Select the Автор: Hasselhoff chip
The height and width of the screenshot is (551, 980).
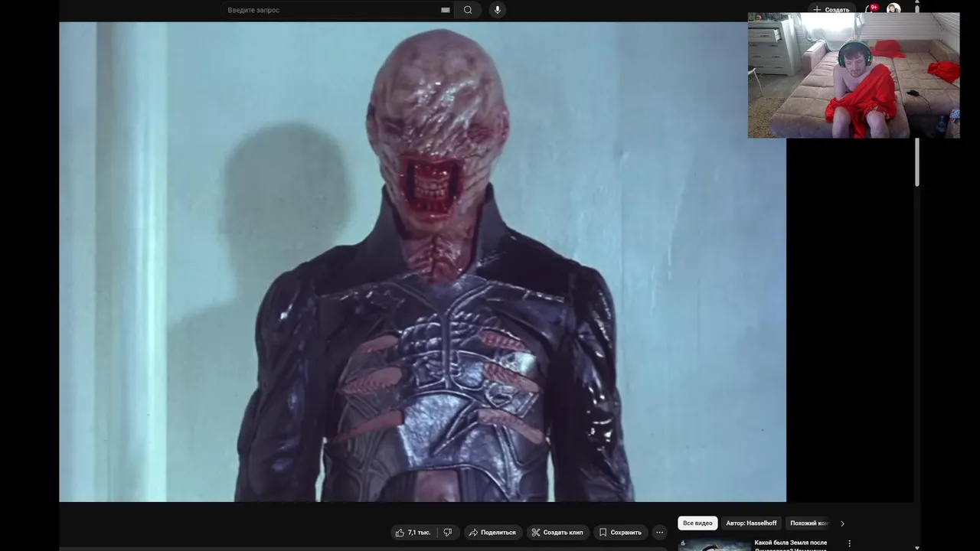click(x=751, y=523)
